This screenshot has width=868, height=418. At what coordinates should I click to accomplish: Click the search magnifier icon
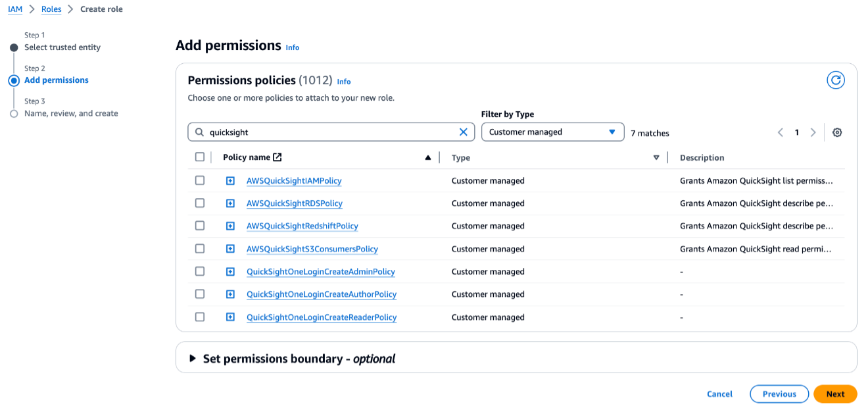click(199, 132)
